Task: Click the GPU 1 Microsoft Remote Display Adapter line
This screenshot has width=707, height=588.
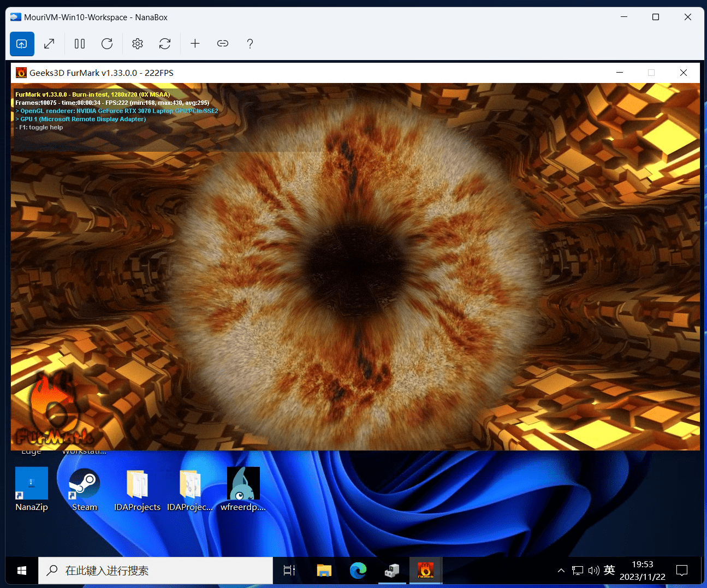Action: (x=81, y=119)
